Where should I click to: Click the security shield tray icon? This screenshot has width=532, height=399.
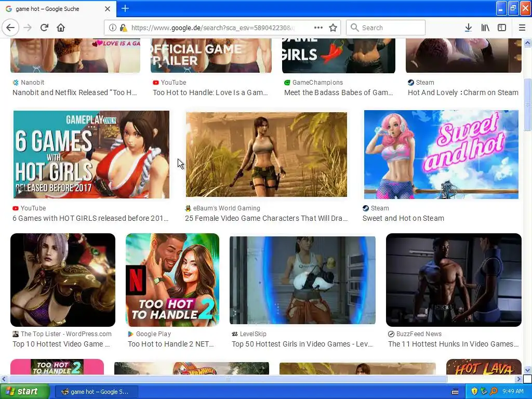[x=474, y=392]
